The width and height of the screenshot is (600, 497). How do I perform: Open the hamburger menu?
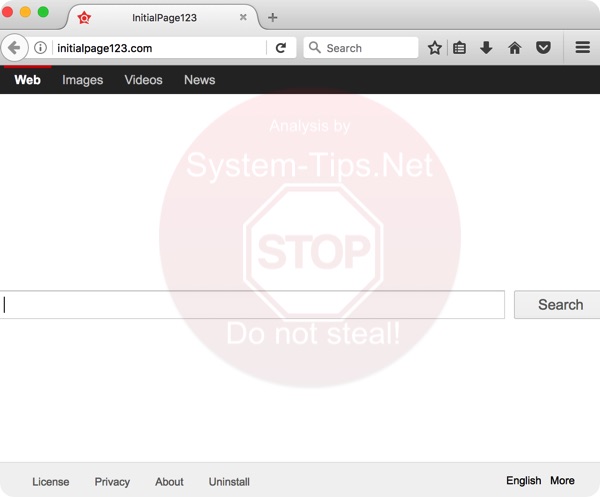pos(582,48)
